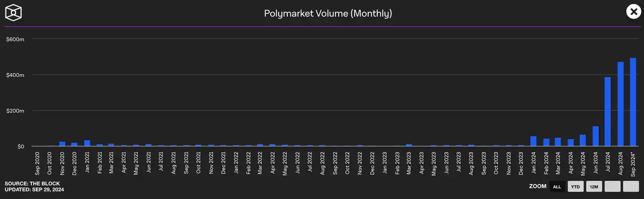Click the Jan 2021 bar
The width and height of the screenshot is (644, 199).
(x=87, y=143)
